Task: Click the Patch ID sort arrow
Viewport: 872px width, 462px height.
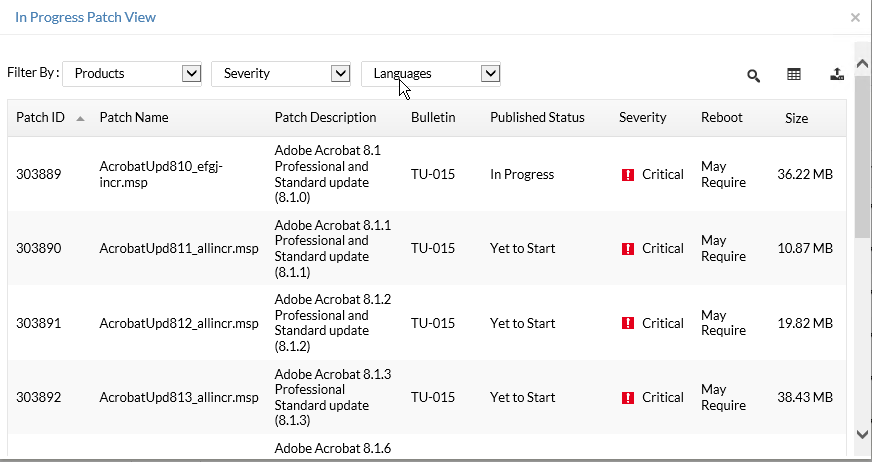Action: (x=80, y=118)
